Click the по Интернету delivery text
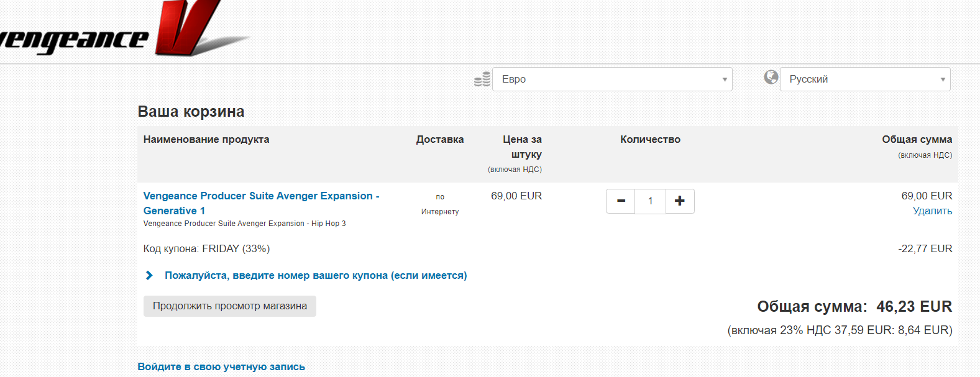The width and height of the screenshot is (980, 377). [440, 204]
